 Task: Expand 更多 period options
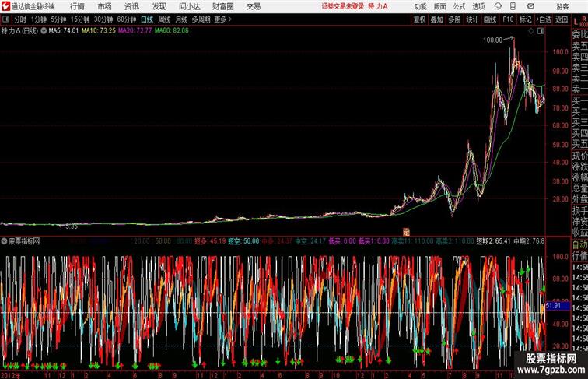222,19
